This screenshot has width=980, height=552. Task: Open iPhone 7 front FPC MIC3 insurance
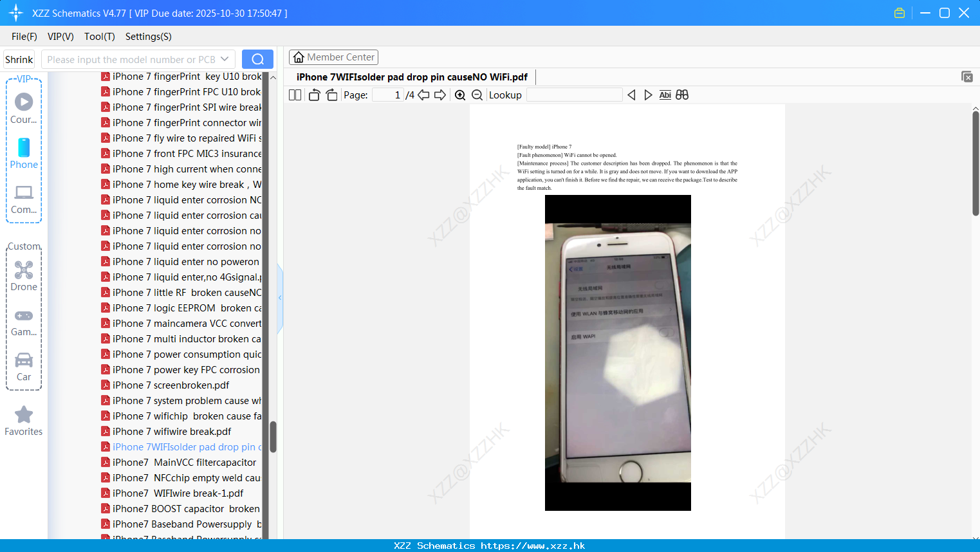[x=181, y=154]
